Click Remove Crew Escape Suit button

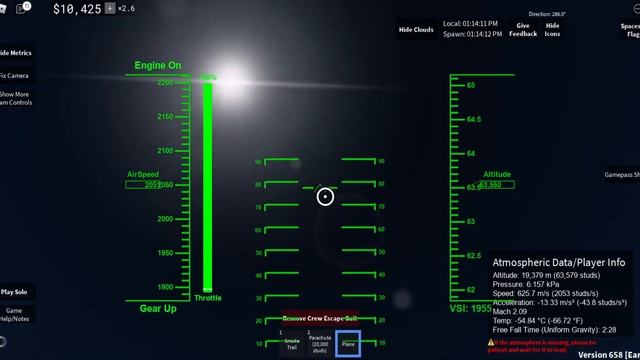tap(320, 318)
